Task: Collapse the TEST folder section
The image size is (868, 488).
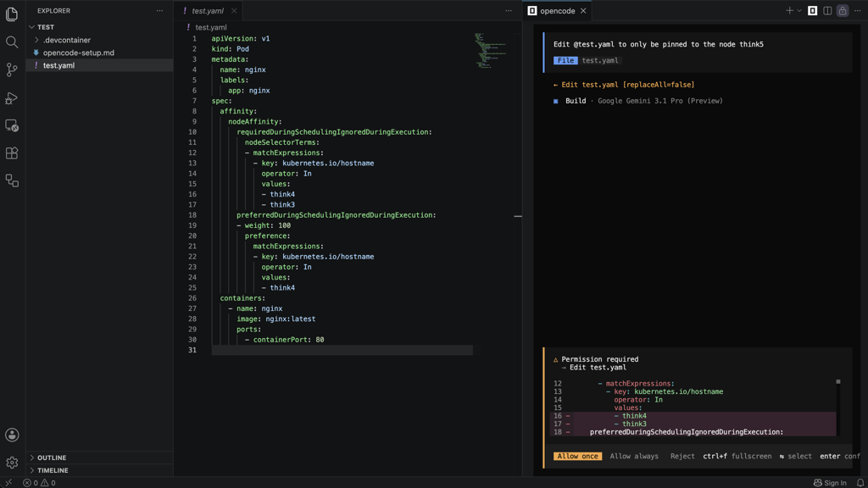Action: 100,27
